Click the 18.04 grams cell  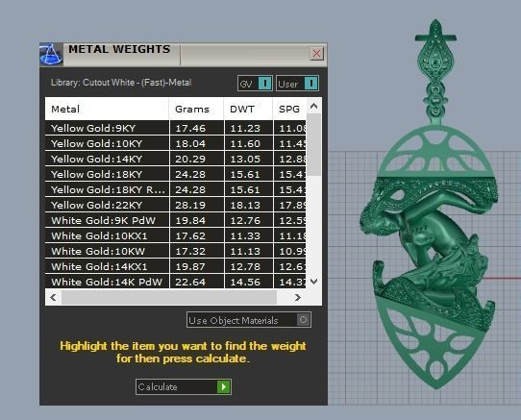(x=196, y=143)
